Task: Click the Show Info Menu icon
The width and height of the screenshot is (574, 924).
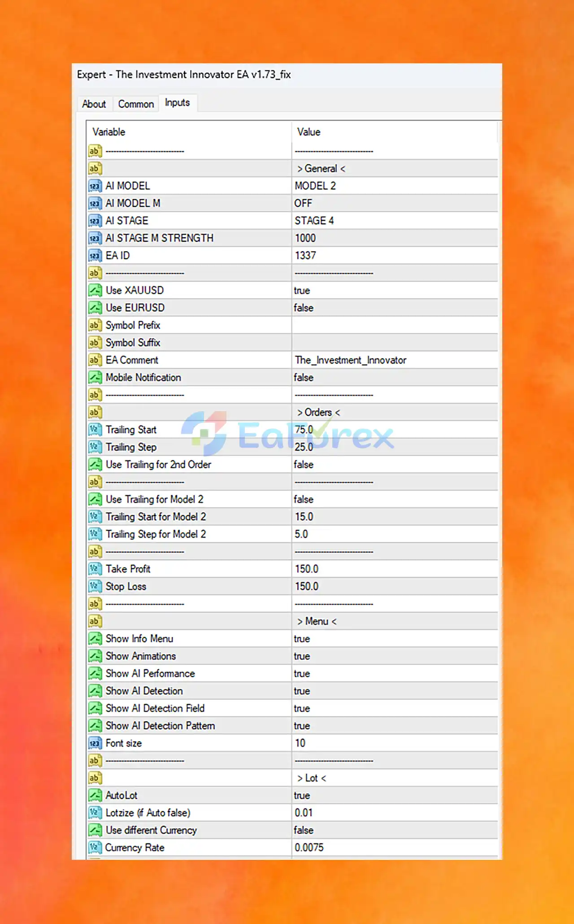Action: click(x=95, y=639)
